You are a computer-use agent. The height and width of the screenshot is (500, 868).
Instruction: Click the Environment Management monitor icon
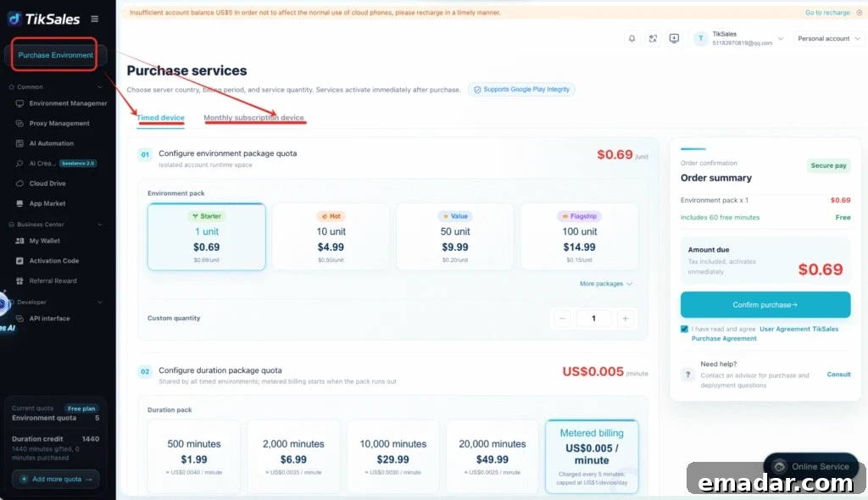click(19, 103)
